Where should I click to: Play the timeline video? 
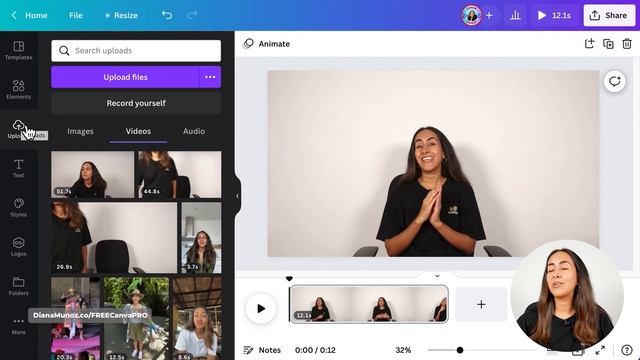261,308
